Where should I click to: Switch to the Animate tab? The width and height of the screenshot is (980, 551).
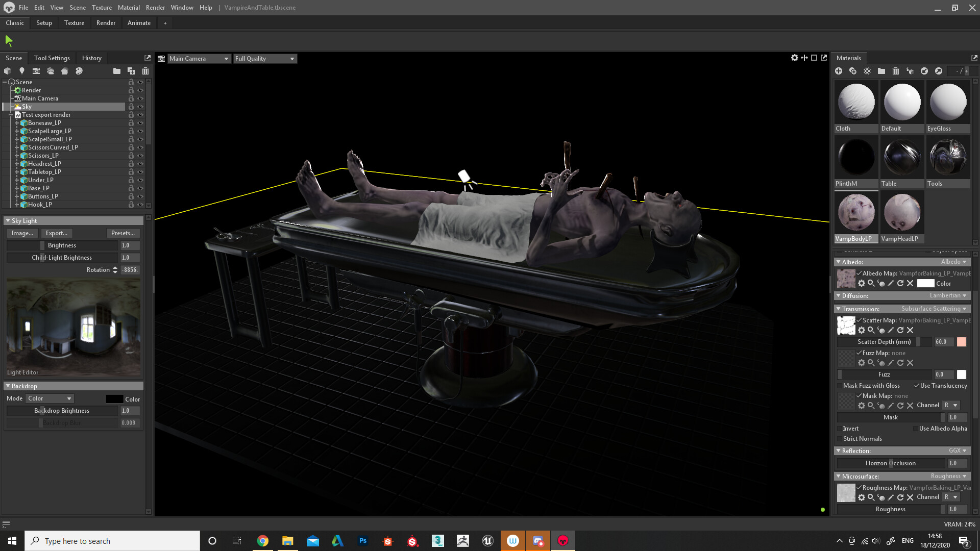(138, 22)
